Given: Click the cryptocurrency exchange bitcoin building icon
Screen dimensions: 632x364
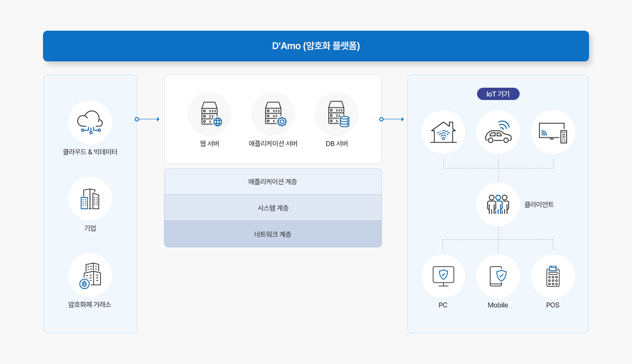Looking at the screenshot, I should 90,275.
